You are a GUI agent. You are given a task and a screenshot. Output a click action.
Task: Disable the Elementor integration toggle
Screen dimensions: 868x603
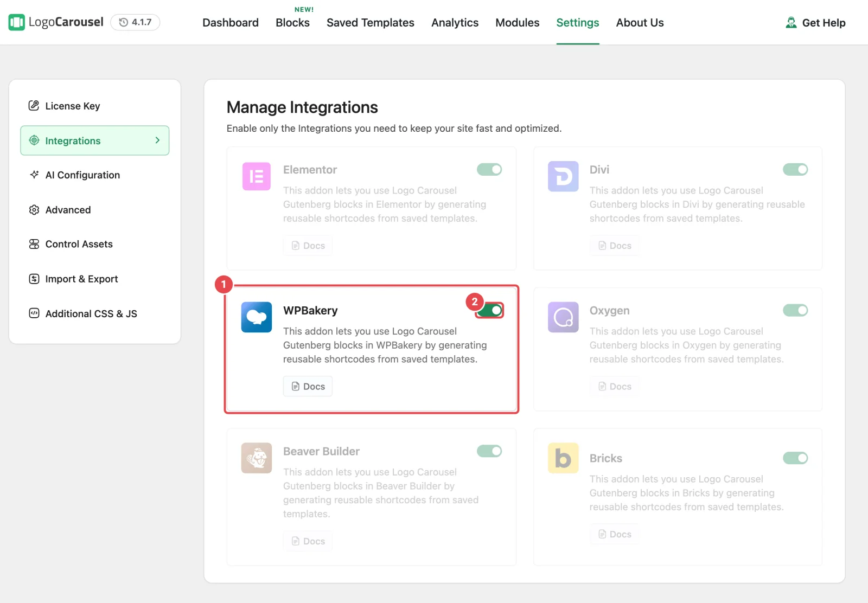click(x=489, y=170)
